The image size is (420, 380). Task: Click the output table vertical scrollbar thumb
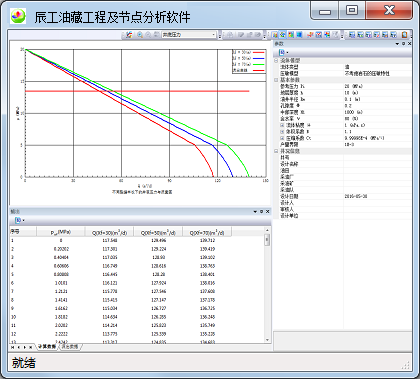tap(267, 240)
